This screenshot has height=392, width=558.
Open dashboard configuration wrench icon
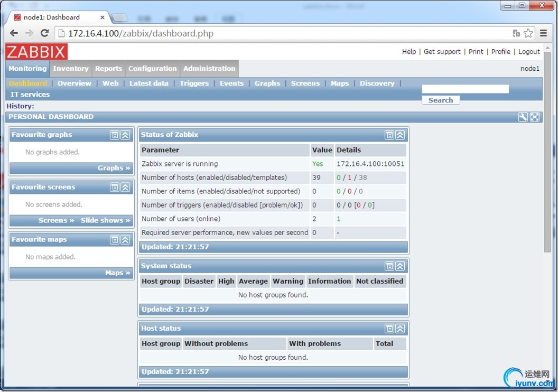coord(523,117)
